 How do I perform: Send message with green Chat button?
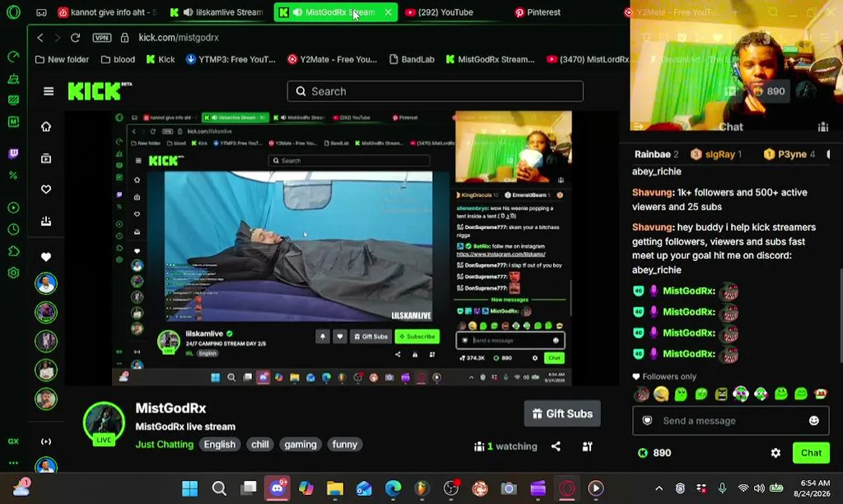811,453
